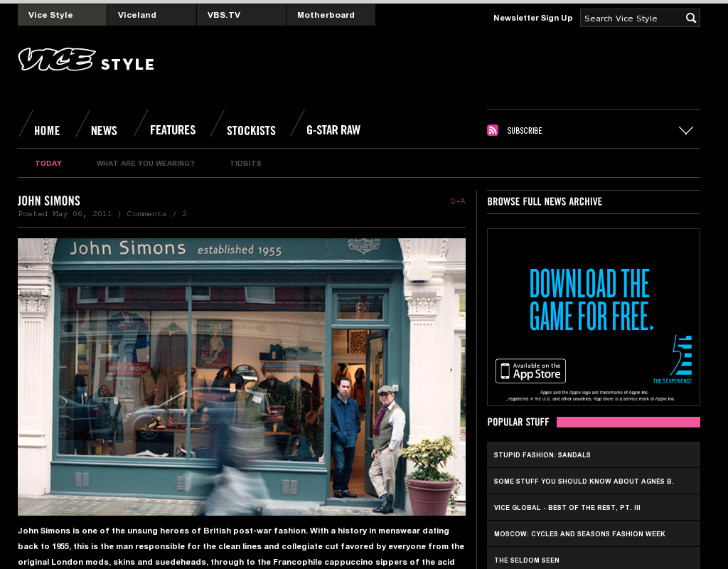
Task: Open Vice Global Best of the Rest item
Action: point(594,508)
